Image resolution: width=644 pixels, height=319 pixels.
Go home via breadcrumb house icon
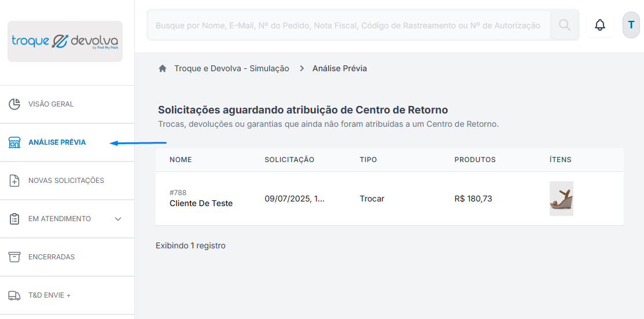click(x=163, y=69)
